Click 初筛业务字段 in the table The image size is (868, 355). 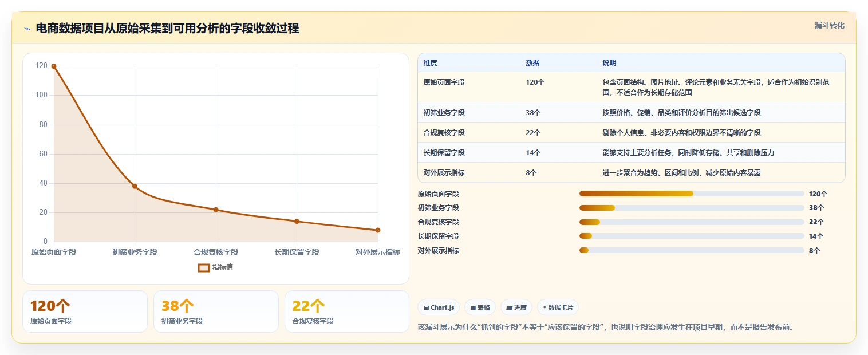point(444,113)
